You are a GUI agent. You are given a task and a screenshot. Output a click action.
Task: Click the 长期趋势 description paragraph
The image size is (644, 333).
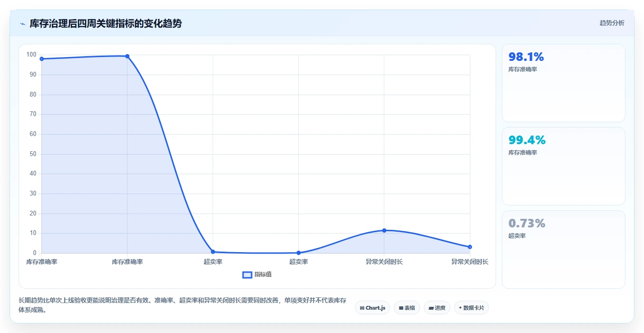[182, 305]
